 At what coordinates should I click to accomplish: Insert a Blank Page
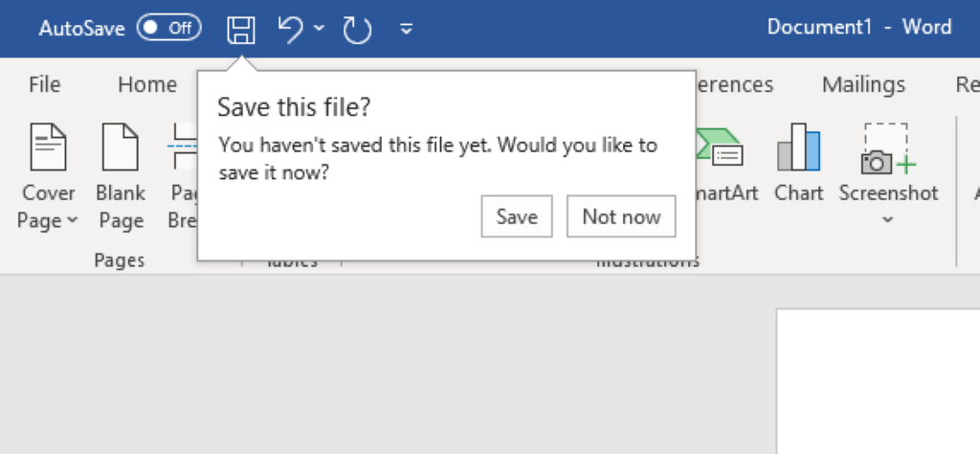pos(121,176)
